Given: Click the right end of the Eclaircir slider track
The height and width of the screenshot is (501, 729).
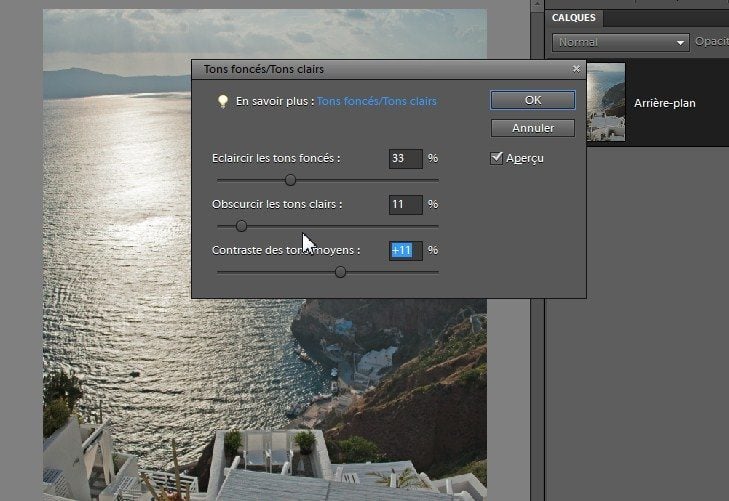Looking at the screenshot, I should [x=436, y=180].
